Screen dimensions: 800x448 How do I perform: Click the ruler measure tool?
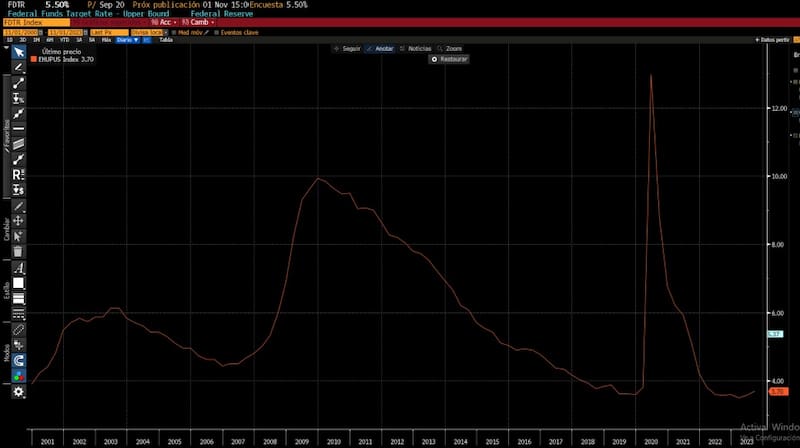pyautogui.click(x=18, y=329)
